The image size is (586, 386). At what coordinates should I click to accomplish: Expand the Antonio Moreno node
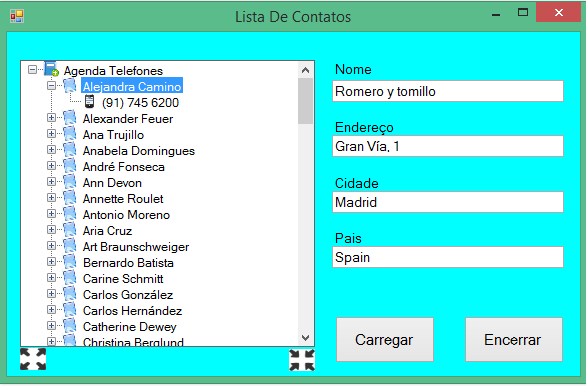coord(52,214)
